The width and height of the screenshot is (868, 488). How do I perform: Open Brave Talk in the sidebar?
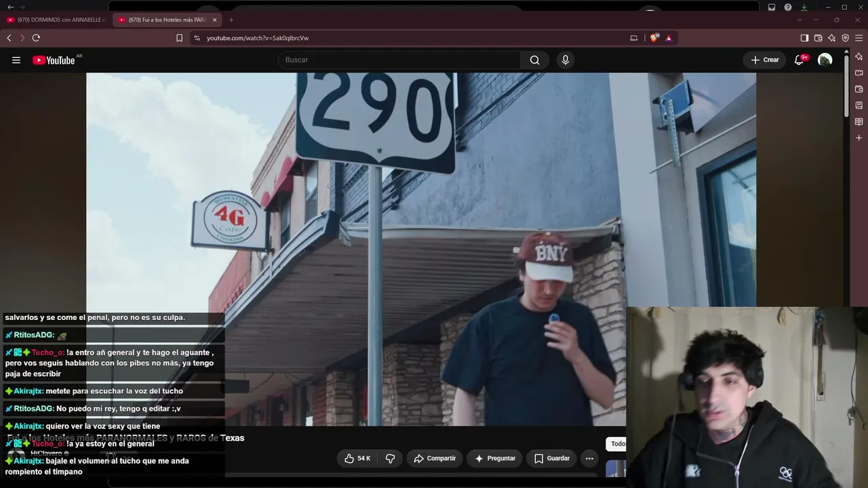click(x=859, y=73)
